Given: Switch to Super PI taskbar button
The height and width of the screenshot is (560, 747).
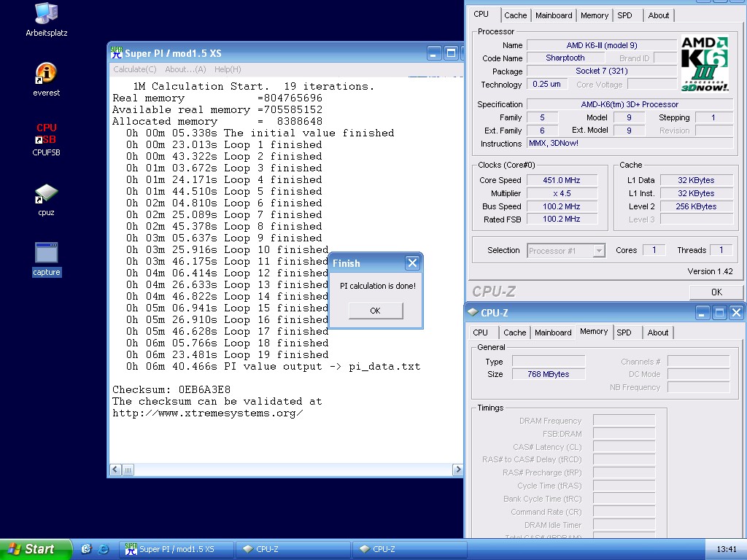Looking at the screenshot, I should [x=176, y=549].
